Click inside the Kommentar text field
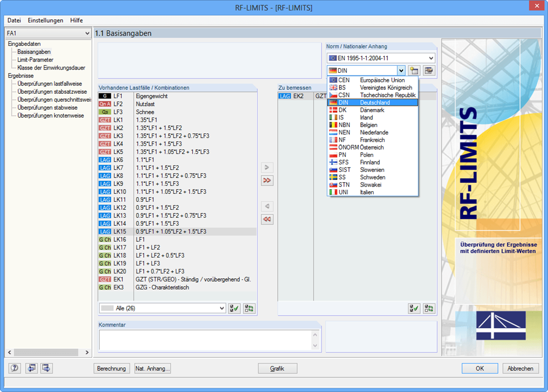548x392 pixels. 205,340
